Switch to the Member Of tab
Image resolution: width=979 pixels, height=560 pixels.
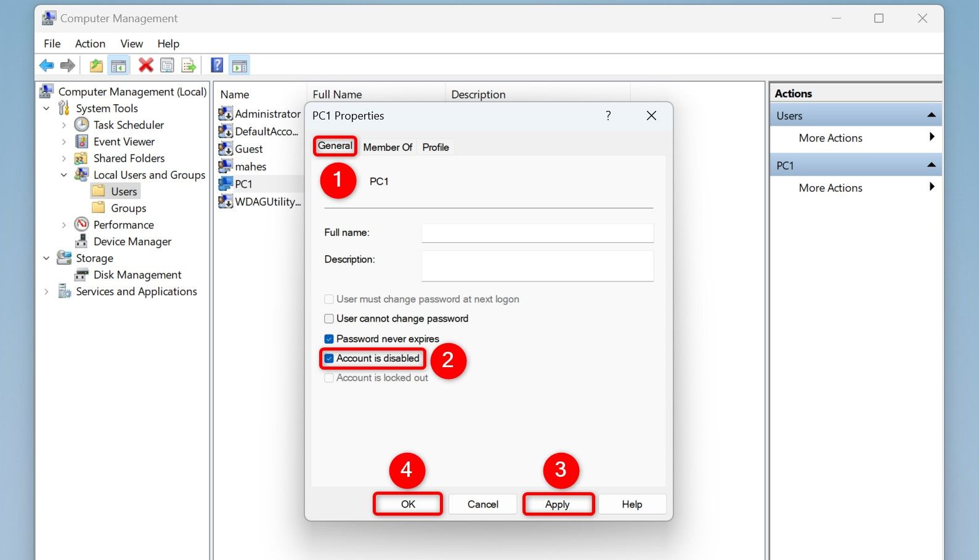click(x=388, y=147)
